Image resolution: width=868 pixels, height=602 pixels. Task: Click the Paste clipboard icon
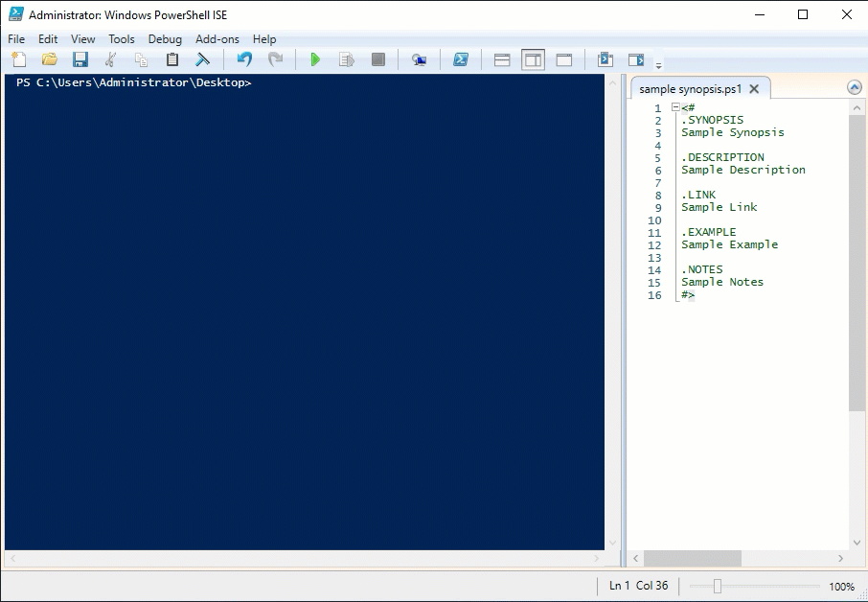172,59
